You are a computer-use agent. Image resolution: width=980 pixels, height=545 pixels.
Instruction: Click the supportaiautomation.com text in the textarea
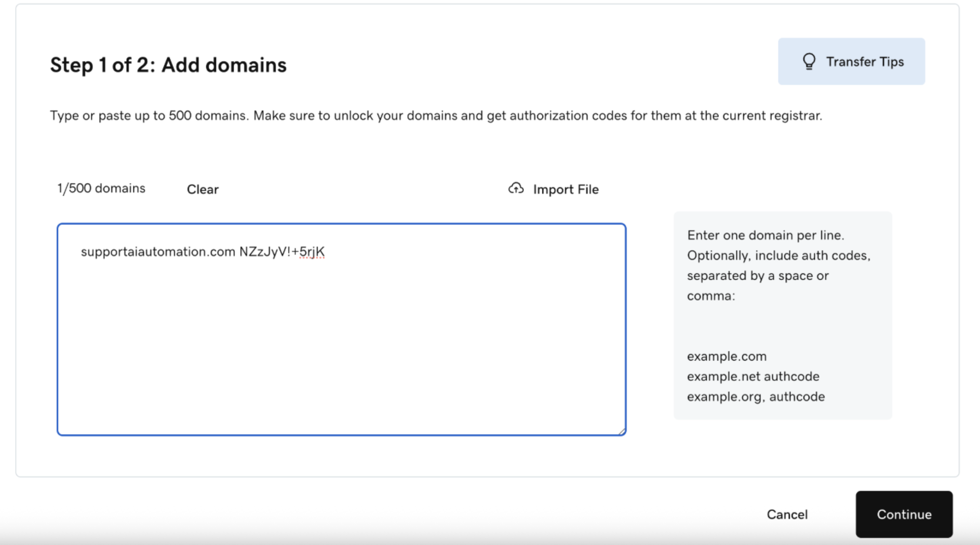coord(158,252)
